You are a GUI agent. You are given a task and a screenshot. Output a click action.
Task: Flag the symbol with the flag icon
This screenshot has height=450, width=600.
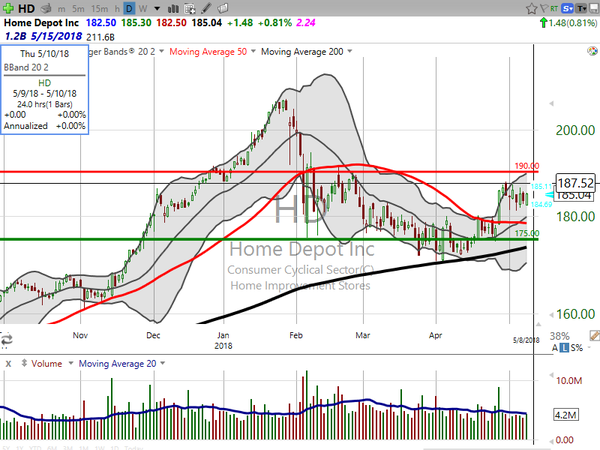pos(543,8)
